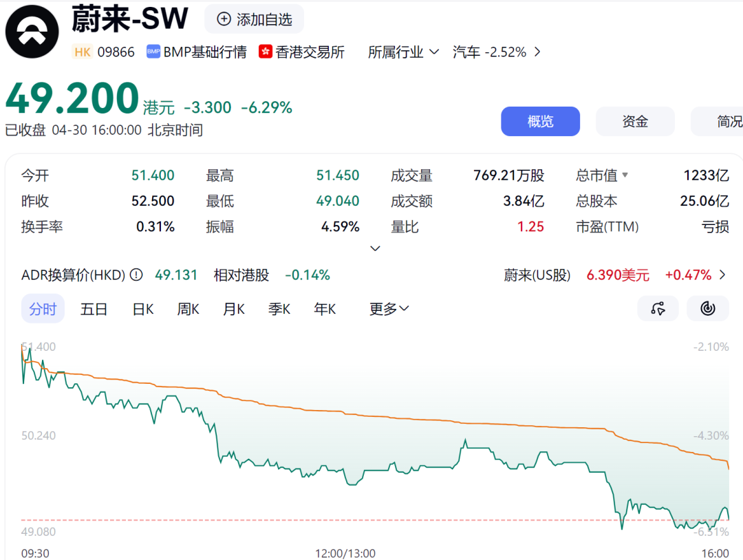Click the highlighted 概览 button
This screenshot has height=560, width=743.
click(x=540, y=121)
